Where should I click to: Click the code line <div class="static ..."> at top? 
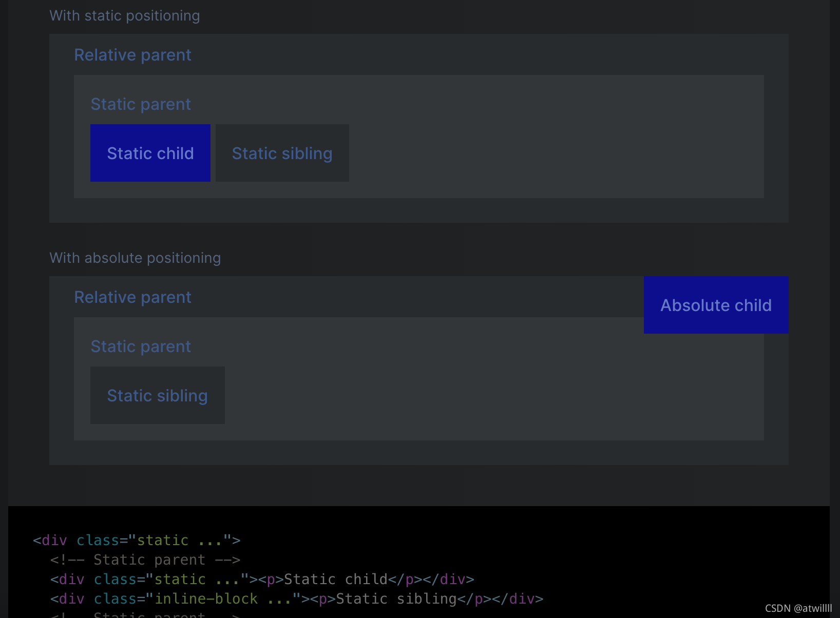pos(137,540)
